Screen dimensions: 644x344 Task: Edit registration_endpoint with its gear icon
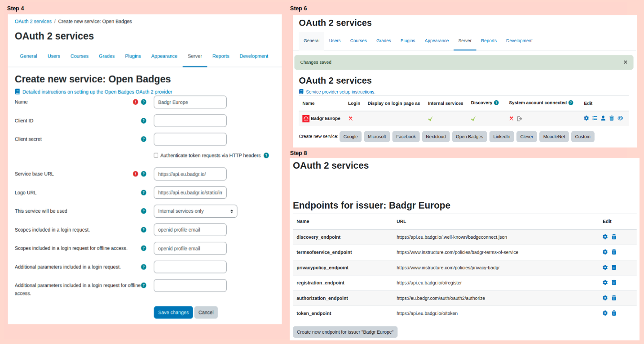tap(605, 282)
